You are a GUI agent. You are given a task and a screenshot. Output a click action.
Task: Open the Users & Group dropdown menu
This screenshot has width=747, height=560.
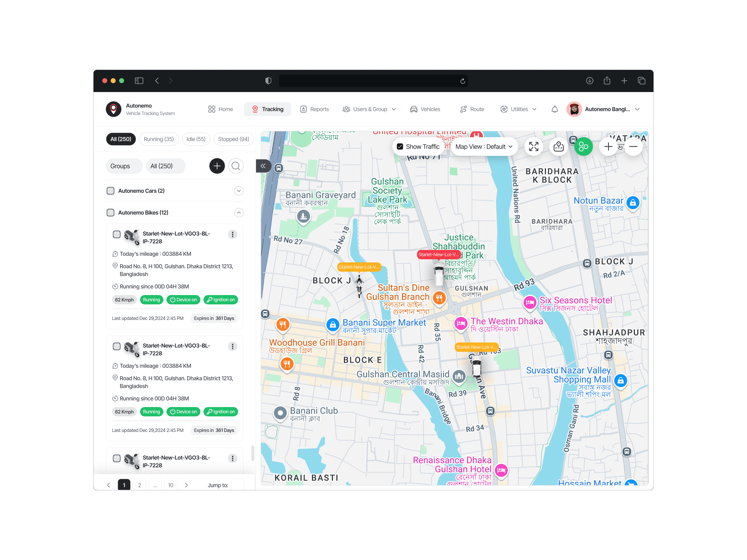[369, 109]
